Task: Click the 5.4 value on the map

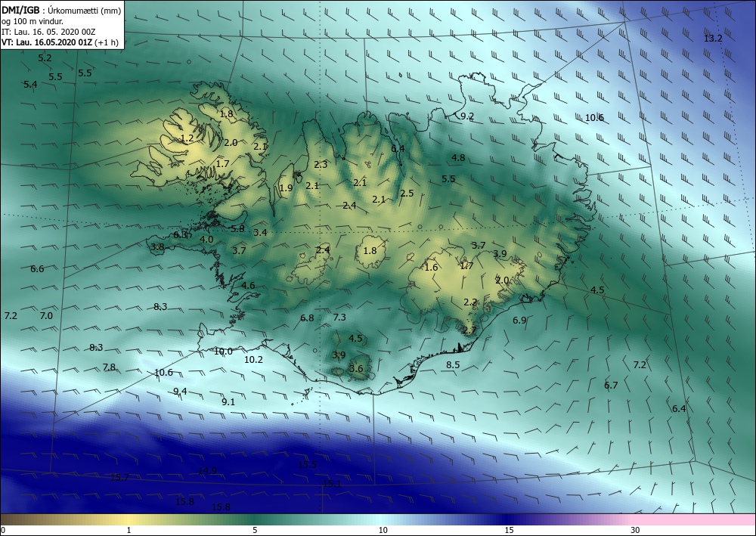Action: tap(30, 85)
